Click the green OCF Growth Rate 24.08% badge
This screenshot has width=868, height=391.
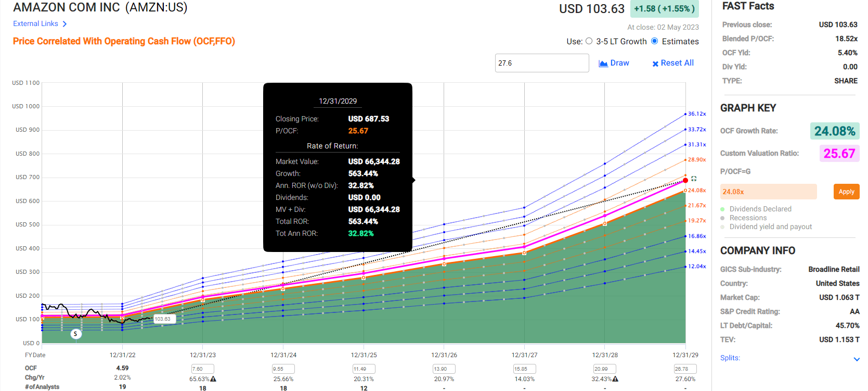click(x=835, y=131)
